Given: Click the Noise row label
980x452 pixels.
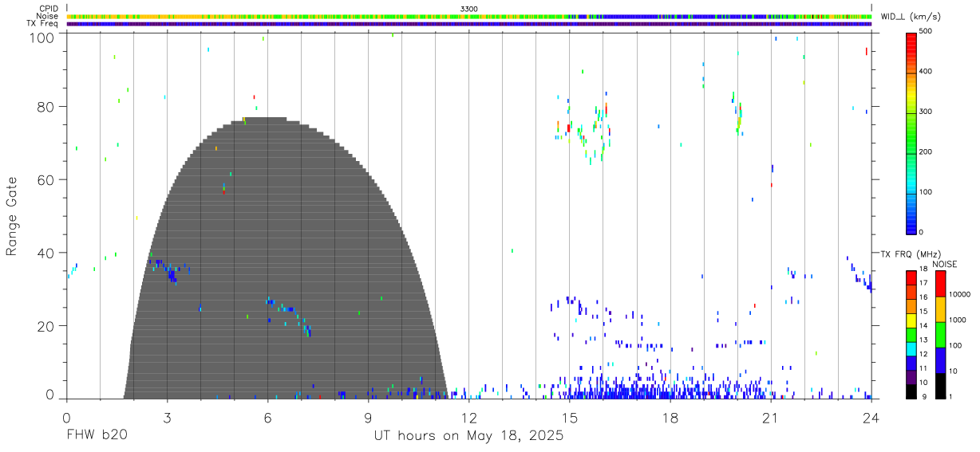Looking at the screenshot, I should (x=47, y=16).
